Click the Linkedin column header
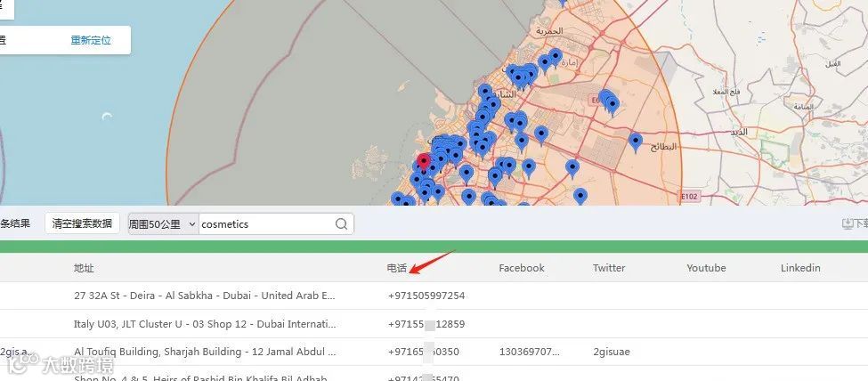The height and width of the screenshot is (381, 868). pyautogui.click(x=800, y=268)
